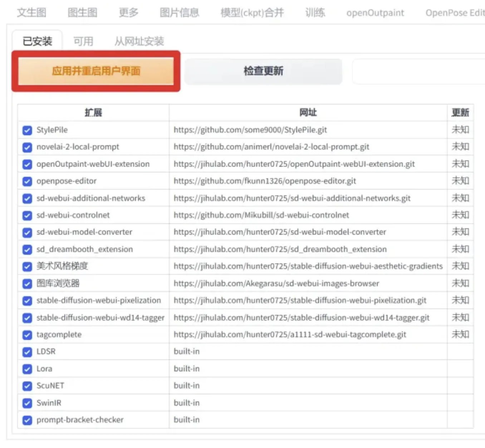Uncheck the sd_dreambooth_extension checkbox
This screenshot has height=448, width=485.
click(27, 249)
